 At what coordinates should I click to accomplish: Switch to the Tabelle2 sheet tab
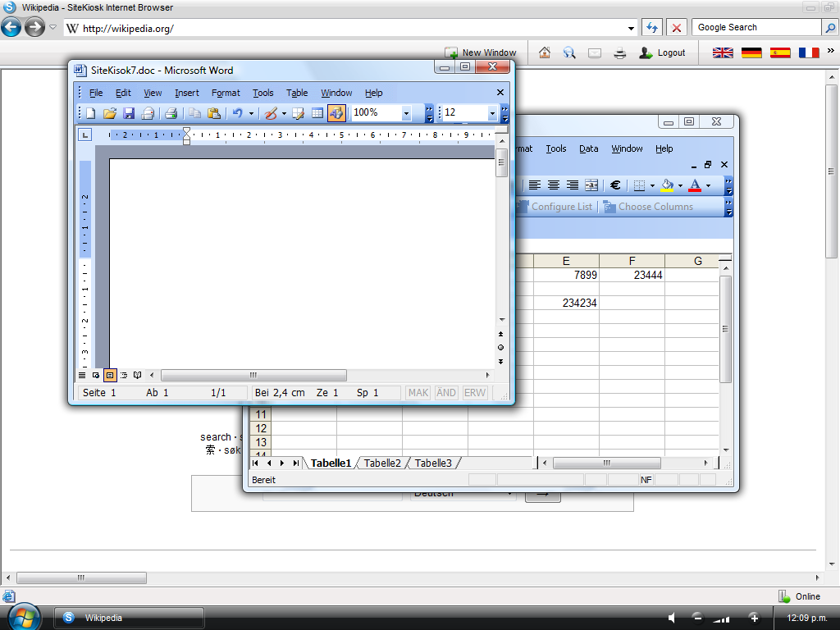coord(382,463)
